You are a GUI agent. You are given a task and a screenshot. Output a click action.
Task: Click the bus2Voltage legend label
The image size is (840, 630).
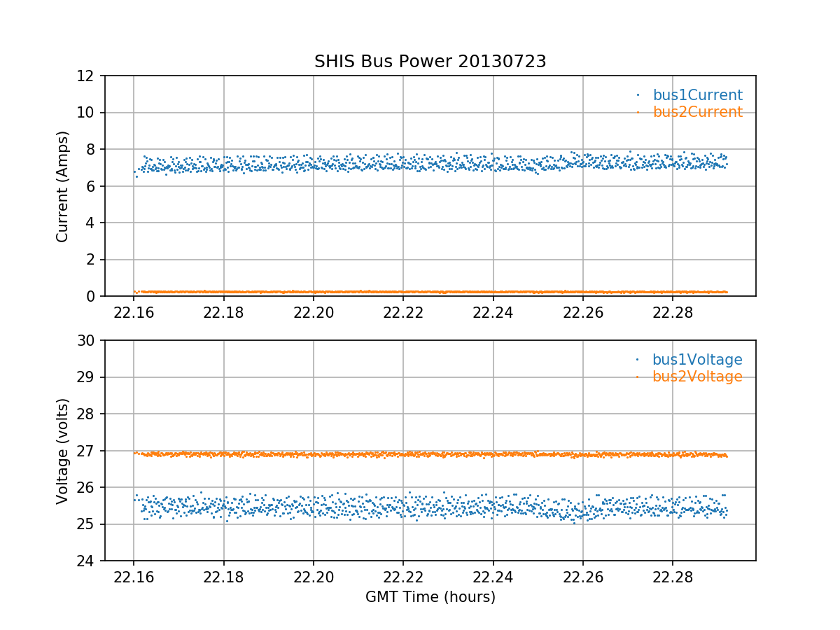(697, 377)
